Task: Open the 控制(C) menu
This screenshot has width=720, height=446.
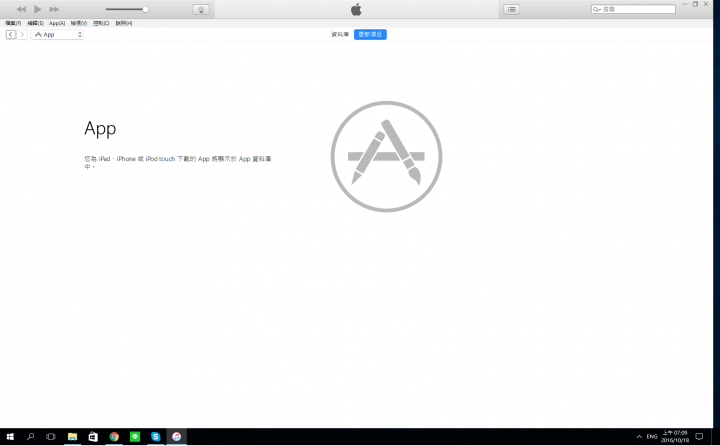Action: pos(101,23)
